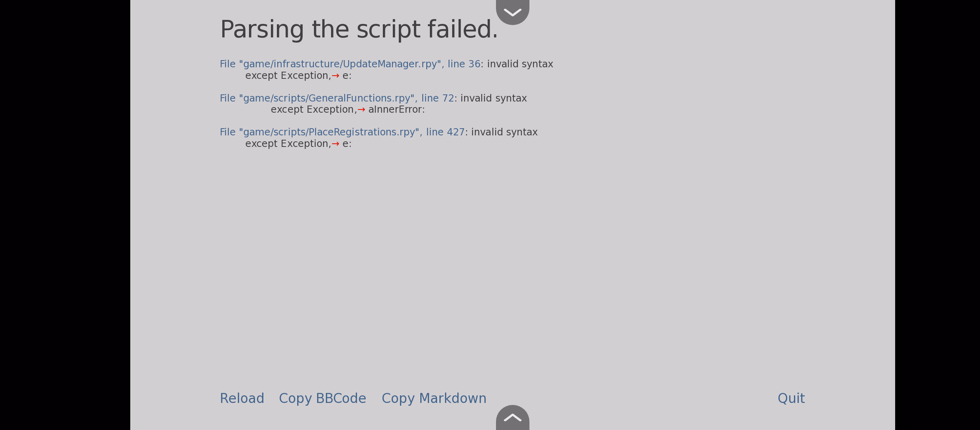The width and height of the screenshot is (980, 430).
Task: Click 'invalid syntax' after line 36
Action: tap(520, 64)
